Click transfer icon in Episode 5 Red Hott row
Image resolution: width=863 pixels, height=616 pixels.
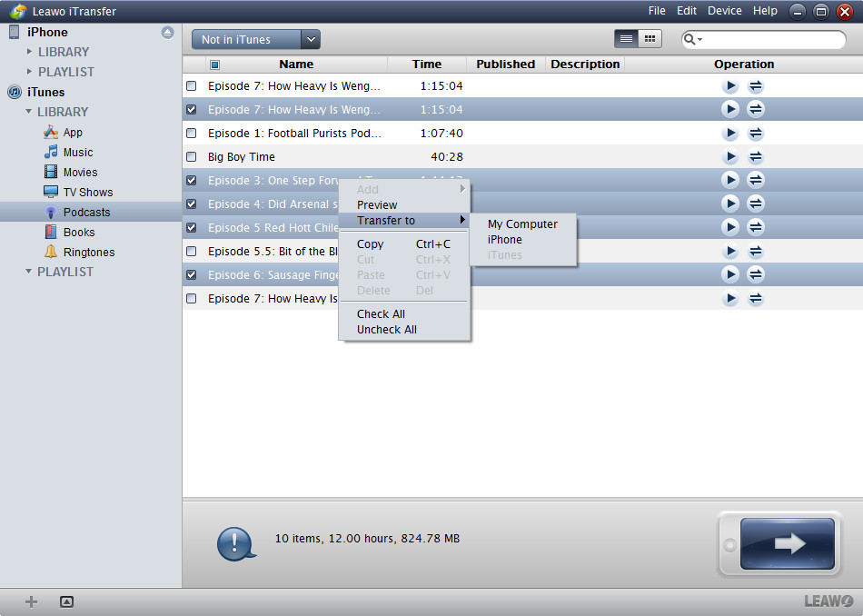756,227
